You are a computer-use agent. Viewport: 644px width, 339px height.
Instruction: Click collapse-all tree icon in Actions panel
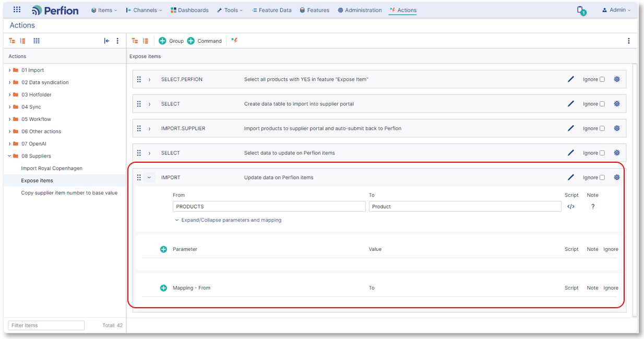(23, 41)
